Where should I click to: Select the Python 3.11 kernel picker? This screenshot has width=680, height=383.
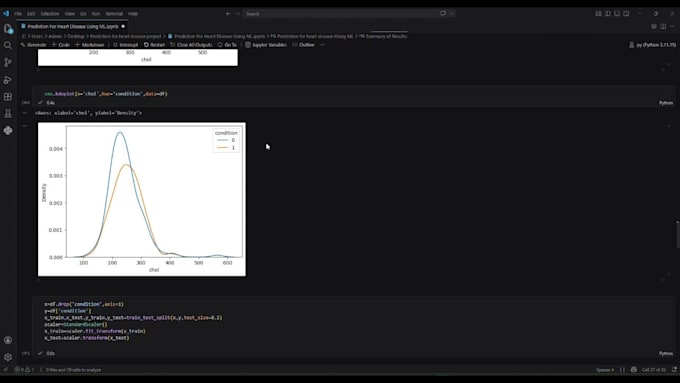click(x=652, y=45)
